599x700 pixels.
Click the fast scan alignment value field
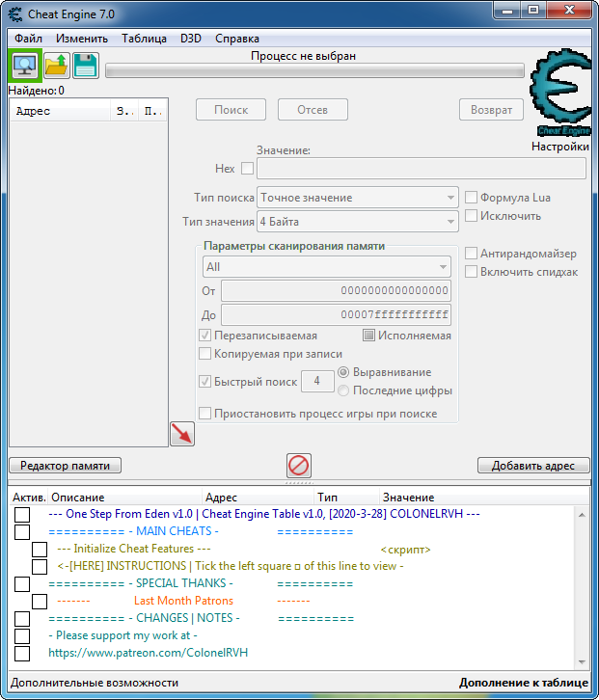pos(317,381)
